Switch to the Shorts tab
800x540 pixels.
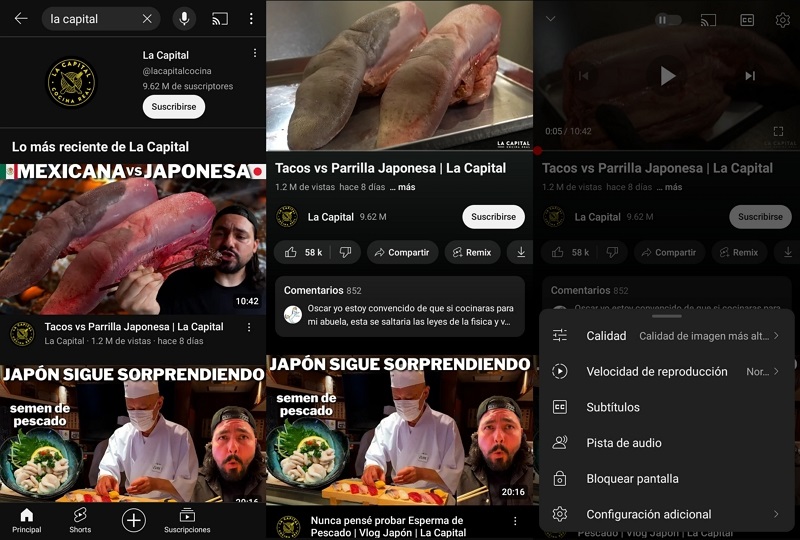(80, 521)
